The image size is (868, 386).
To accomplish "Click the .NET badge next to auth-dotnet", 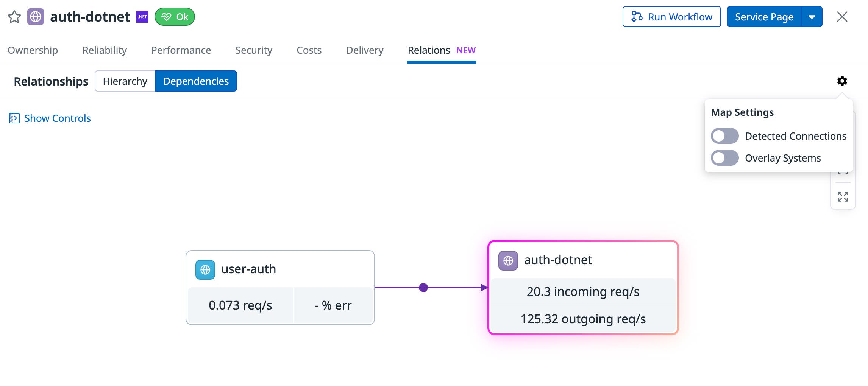I will [x=142, y=17].
